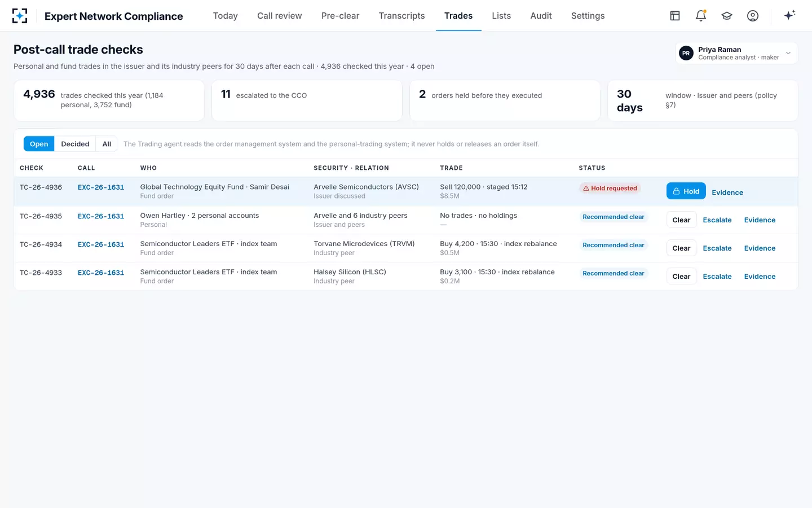Open call EXC-26-1631 in the TC-26-4933 row

point(101,273)
